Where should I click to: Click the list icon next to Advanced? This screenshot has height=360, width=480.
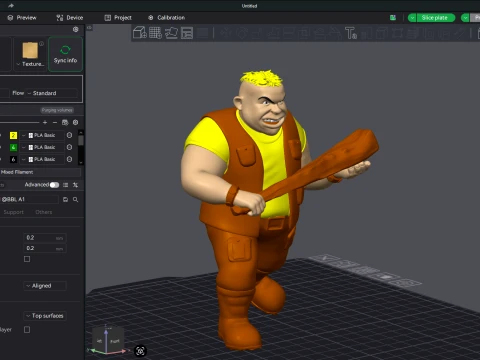point(65,185)
